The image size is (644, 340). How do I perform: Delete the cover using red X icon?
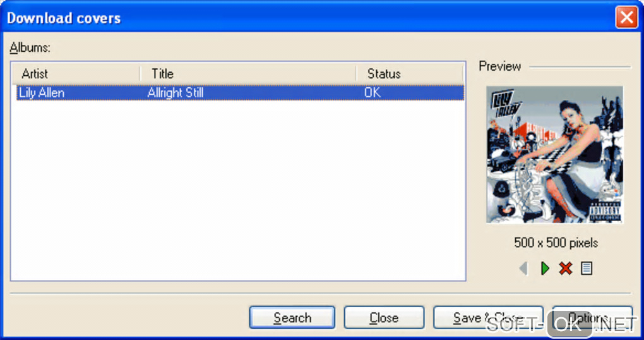[566, 269]
